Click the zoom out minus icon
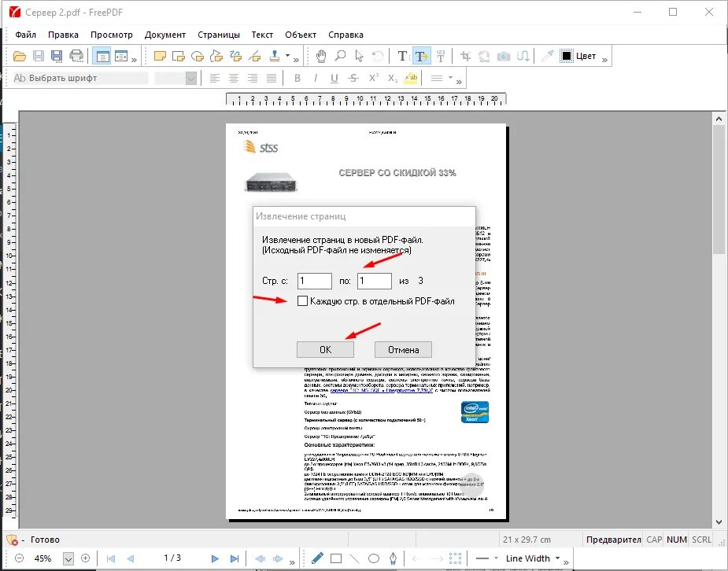 pyautogui.click(x=19, y=558)
